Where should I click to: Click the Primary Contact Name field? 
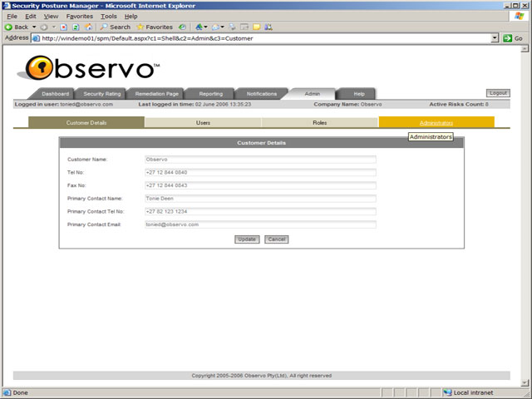coord(260,199)
